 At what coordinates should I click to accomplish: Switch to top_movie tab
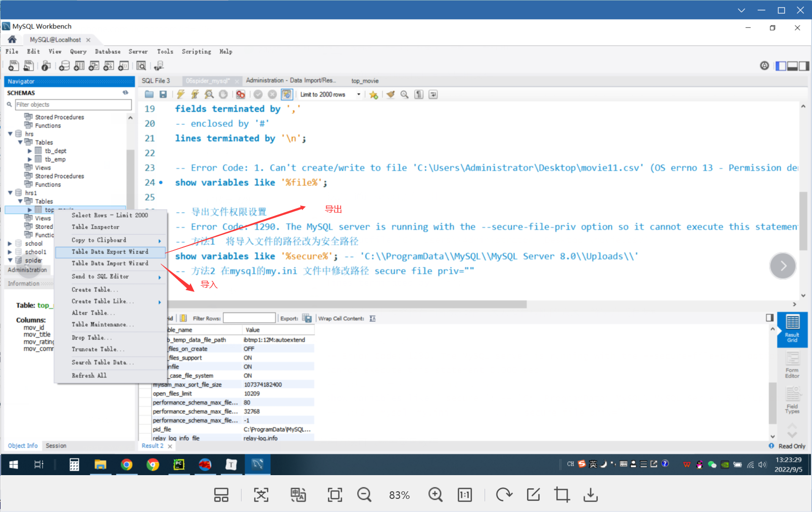tap(365, 81)
